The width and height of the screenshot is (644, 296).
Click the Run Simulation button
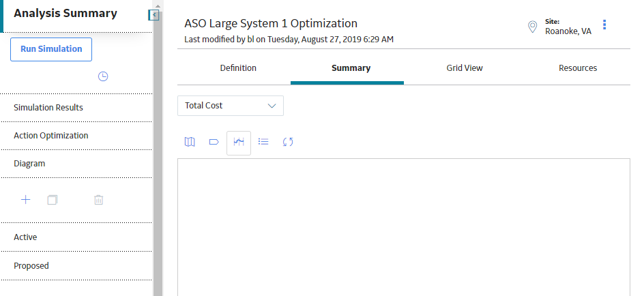[x=51, y=49]
